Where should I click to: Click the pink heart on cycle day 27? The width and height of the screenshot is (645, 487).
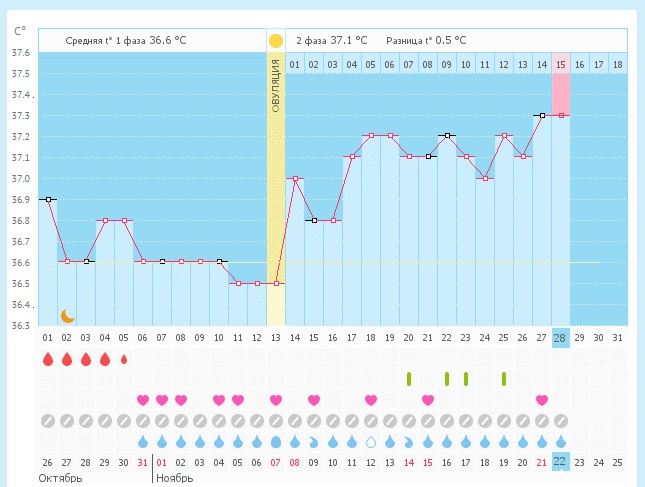tap(542, 400)
